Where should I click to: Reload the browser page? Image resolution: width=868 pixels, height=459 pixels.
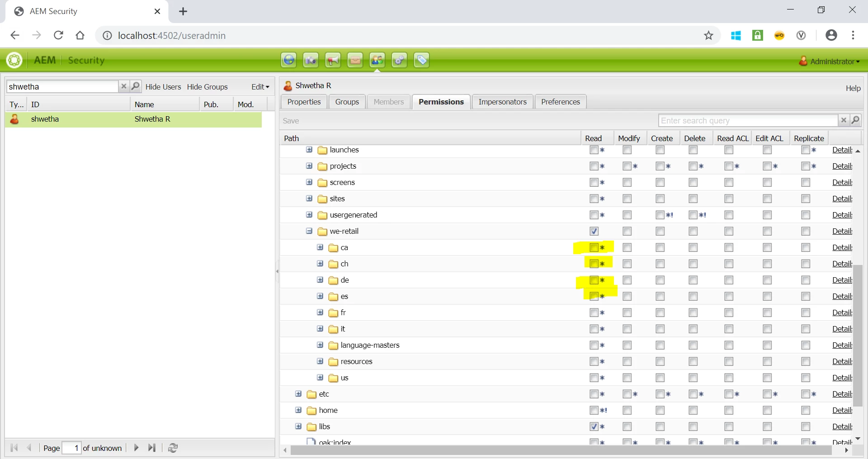click(58, 35)
